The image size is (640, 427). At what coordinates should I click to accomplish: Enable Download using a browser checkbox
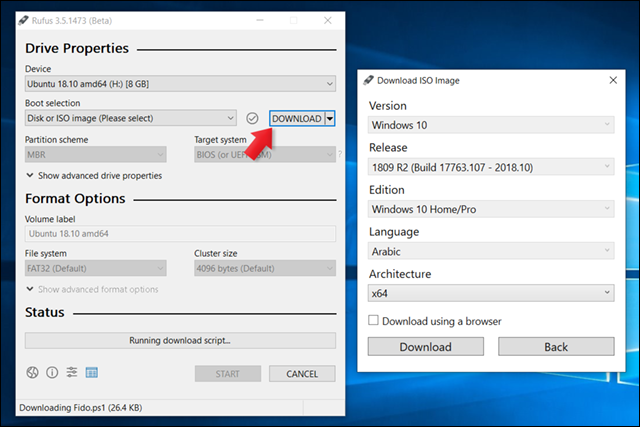coord(373,320)
